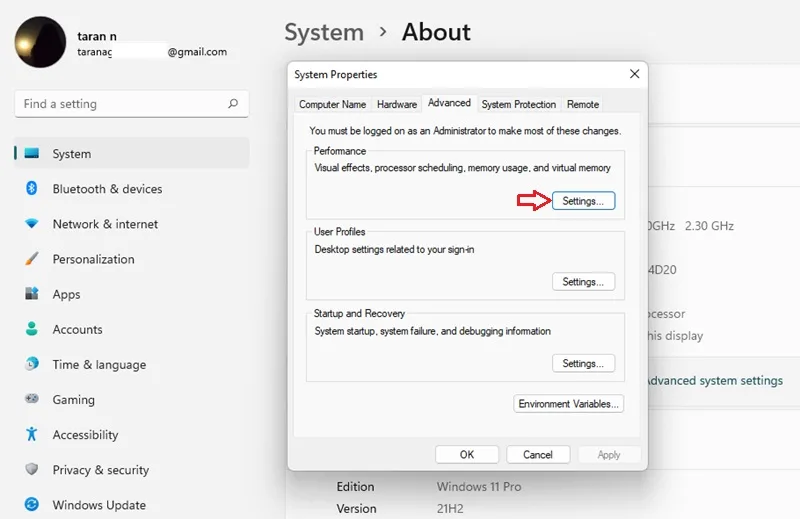Click the System breadcrumb link
Screen dimensions: 800x519
coord(324,32)
